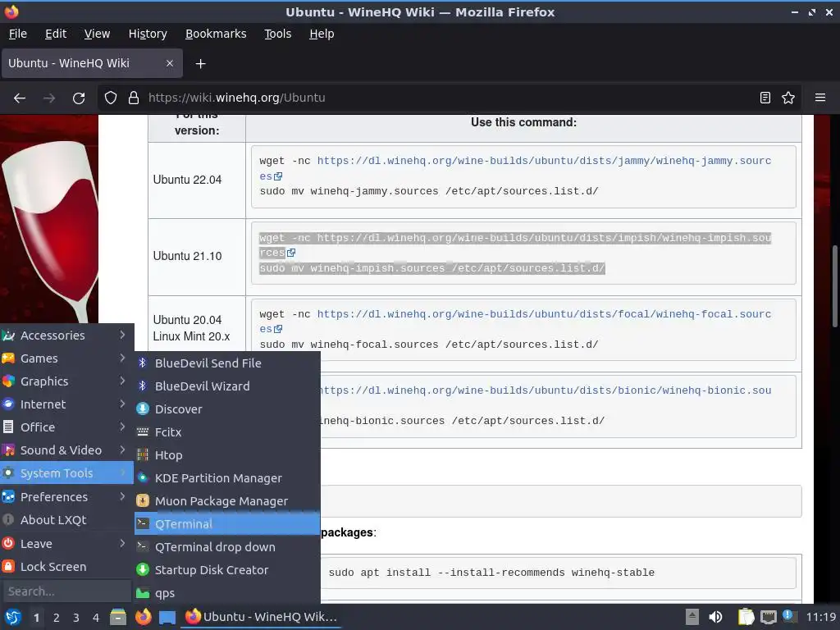Screen dimensions: 840x630
Task: Open the File menu in Firefox
Action: (18, 34)
